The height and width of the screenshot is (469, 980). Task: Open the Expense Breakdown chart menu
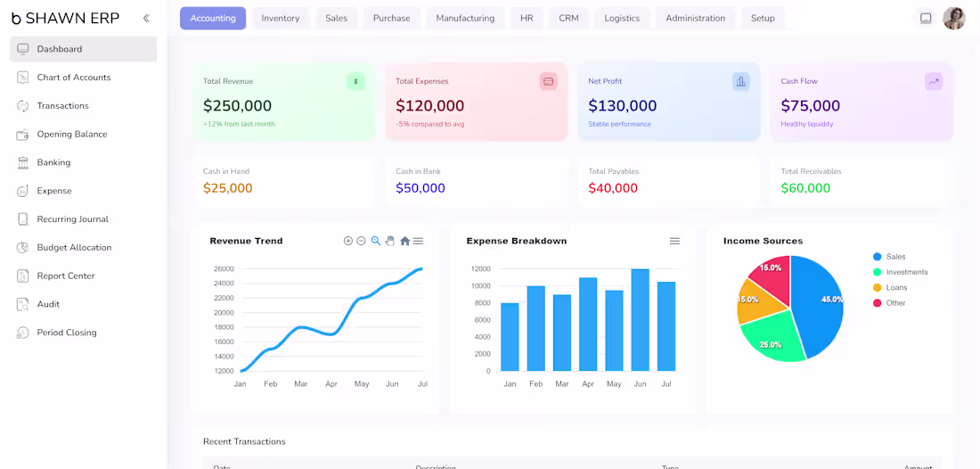pos(674,241)
